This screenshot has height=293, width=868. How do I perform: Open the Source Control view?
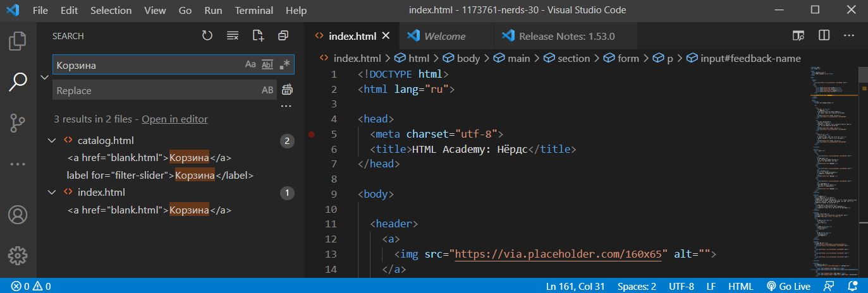point(18,123)
